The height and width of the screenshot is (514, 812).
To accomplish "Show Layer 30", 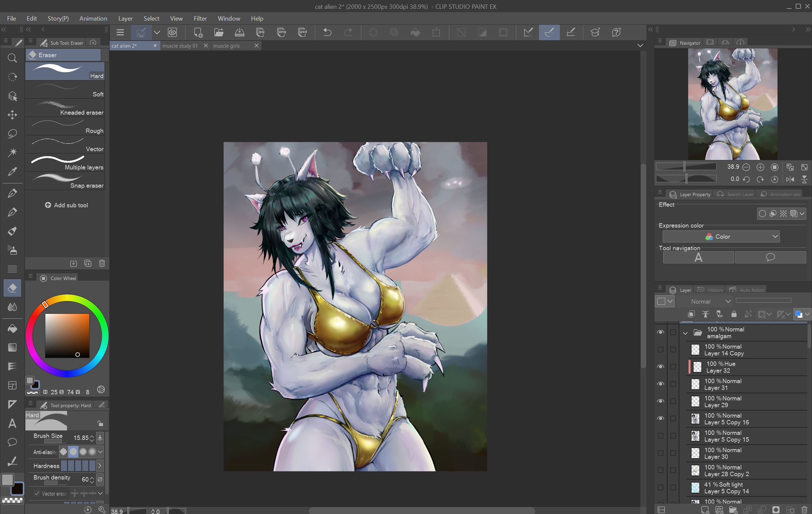I will (x=660, y=453).
